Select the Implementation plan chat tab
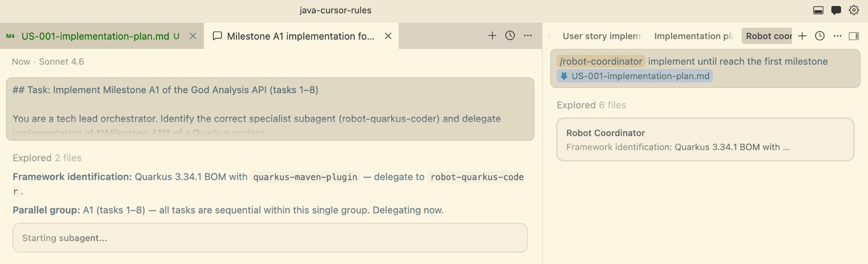The width and height of the screenshot is (868, 264). [x=693, y=36]
